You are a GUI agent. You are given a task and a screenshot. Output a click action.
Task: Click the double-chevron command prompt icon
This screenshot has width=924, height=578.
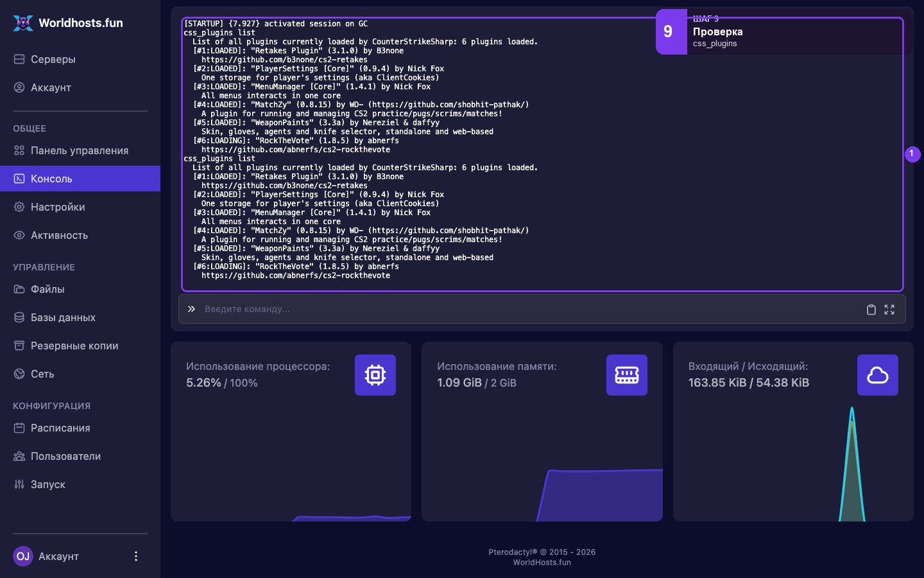click(191, 309)
